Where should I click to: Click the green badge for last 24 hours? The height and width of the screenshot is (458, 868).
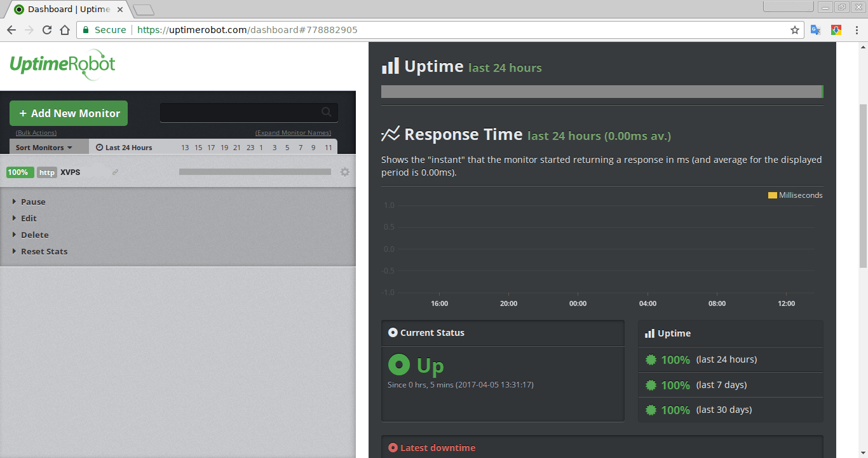[x=651, y=359]
